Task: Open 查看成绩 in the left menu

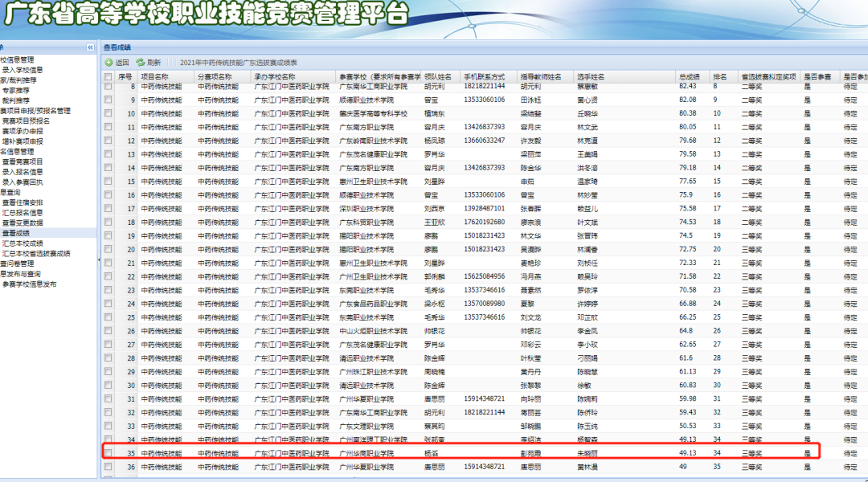Action: pos(22,232)
